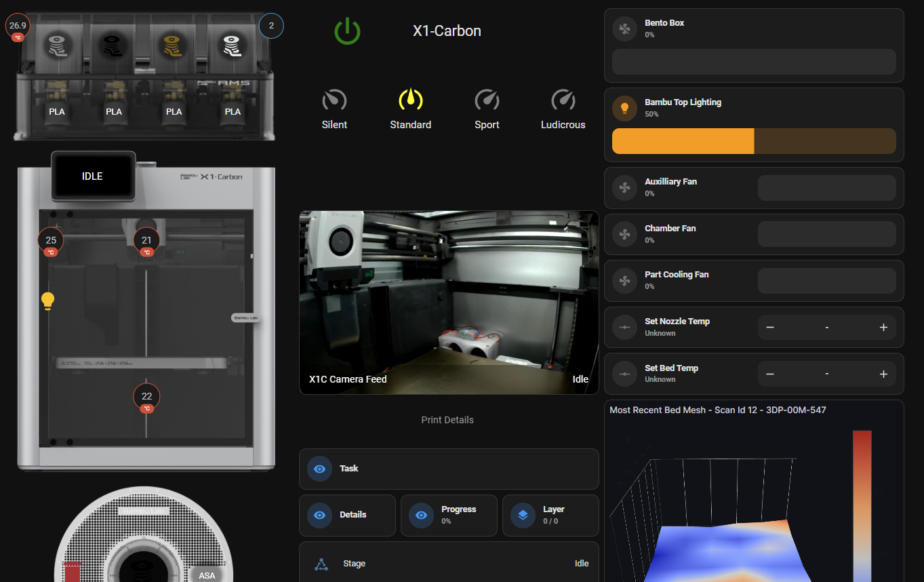Image resolution: width=924 pixels, height=582 pixels.
Task: Toggle the Bambu Top Lighting bulb icon
Action: (x=624, y=108)
